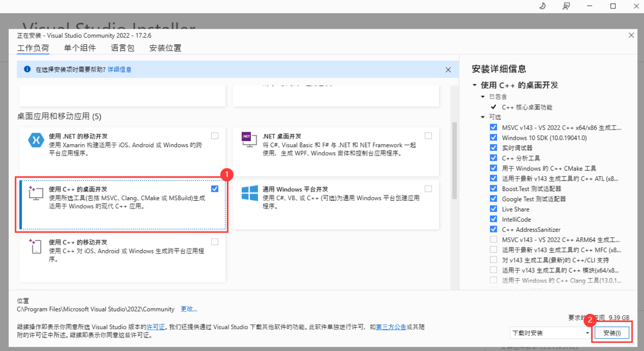Uncheck MSVC v143 x64/x86 生成工具 component
This screenshot has height=351, width=644.
pyautogui.click(x=493, y=127)
